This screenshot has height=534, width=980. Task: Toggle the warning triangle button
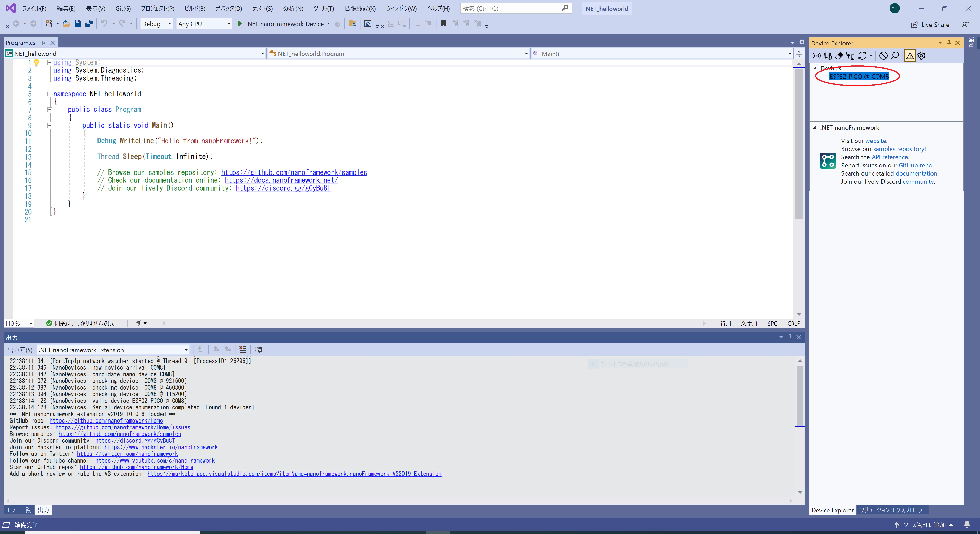click(910, 56)
